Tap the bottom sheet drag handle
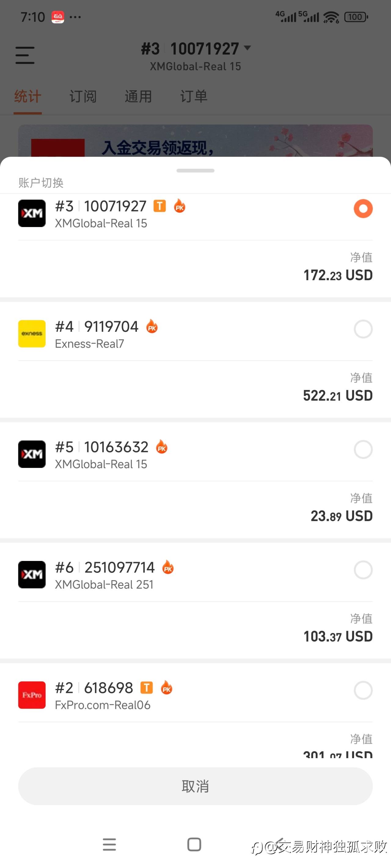 point(195,171)
